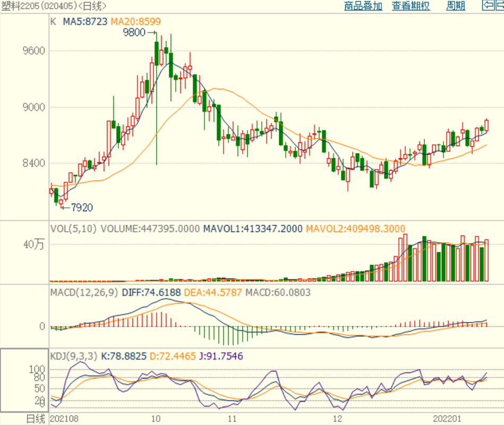
Task: Expand the 周期 period selector
Action: tap(455, 6)
